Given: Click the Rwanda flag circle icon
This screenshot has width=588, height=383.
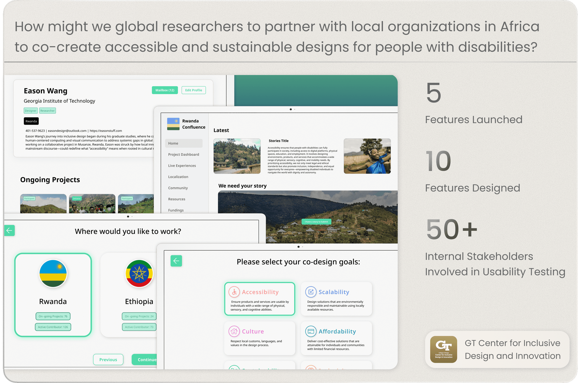Looking at the screenshot, I should tap(53, 273).
